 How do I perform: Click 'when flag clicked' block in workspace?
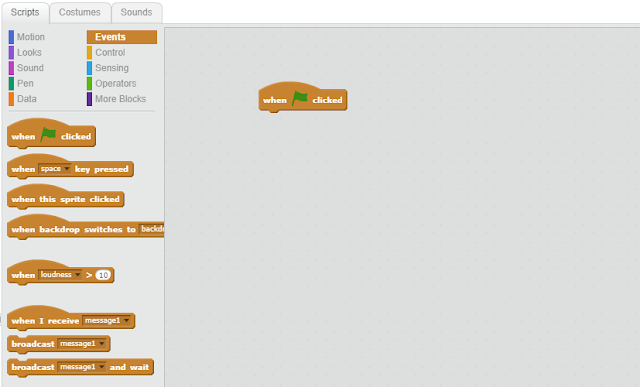302,97
